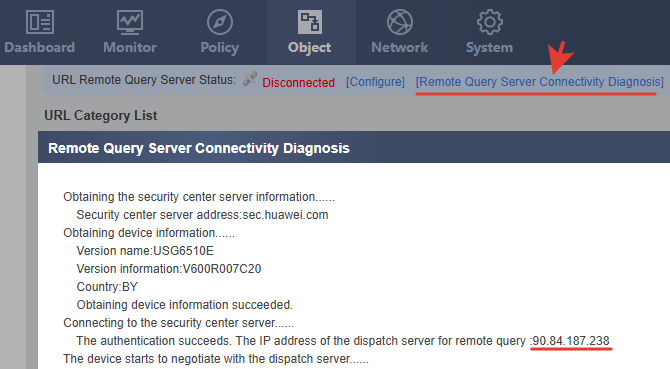Screen dimensions: 670x369
Task: Click the broken link status icon
Action: [x=250, y=79]
